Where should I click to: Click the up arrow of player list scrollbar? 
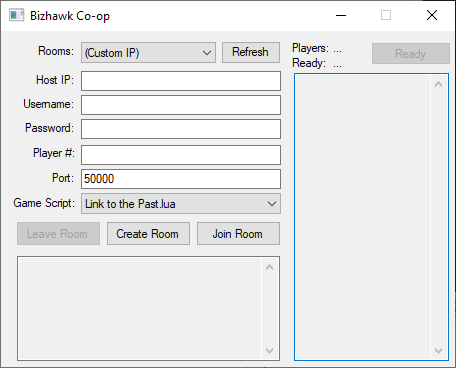[438, 84]
